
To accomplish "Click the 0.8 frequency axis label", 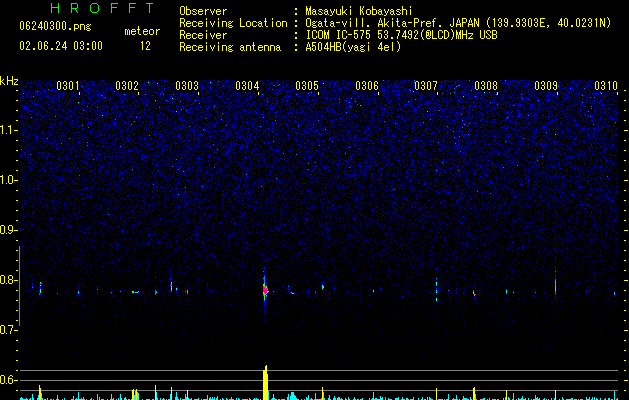I will click(x=9, y=280).
